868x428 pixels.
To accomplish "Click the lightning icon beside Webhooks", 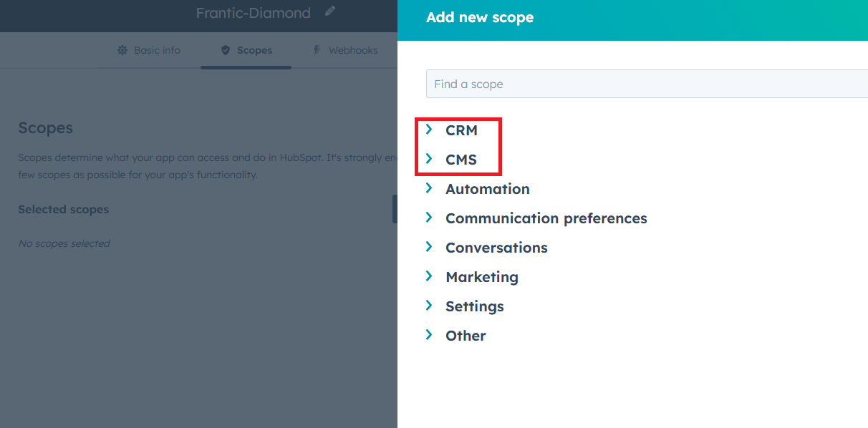I will 317,50.
